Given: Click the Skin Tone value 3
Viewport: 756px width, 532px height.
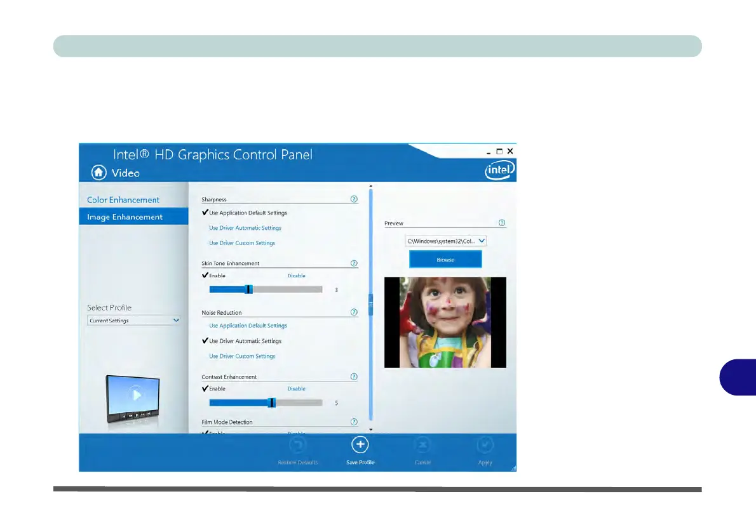Looking at the screenshot, I should click(336, 290).
